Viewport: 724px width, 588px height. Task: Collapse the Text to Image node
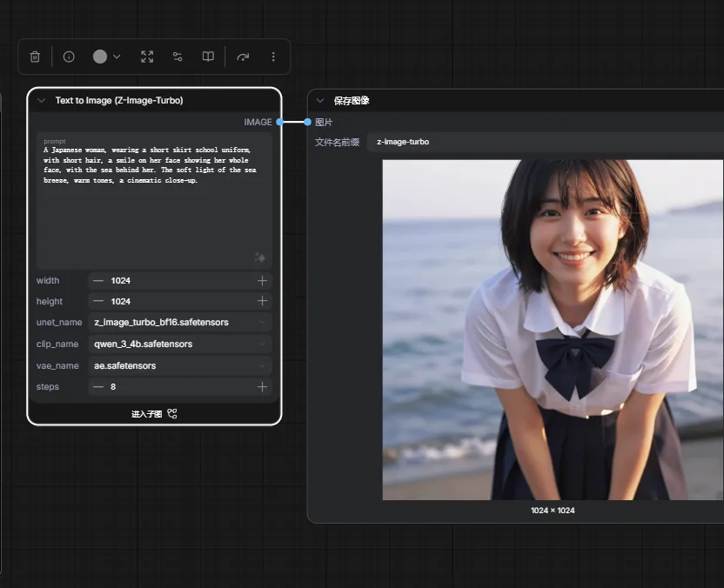click(41, 101)
